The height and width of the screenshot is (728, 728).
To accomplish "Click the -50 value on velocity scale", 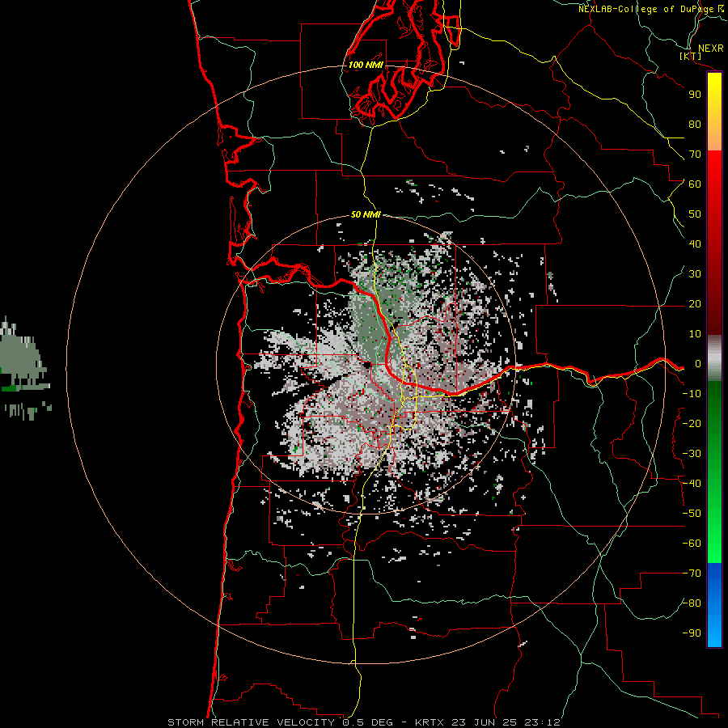I will tap(692, 514).
